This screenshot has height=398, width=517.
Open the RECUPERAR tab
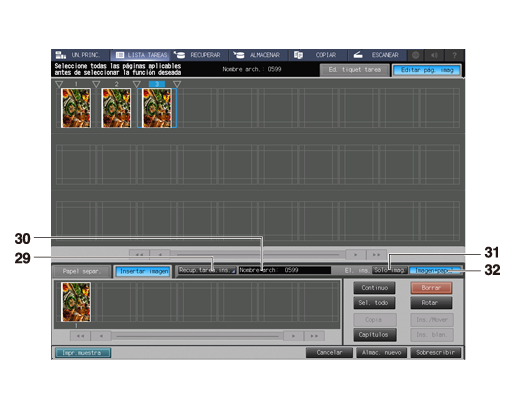pos(199,55)
